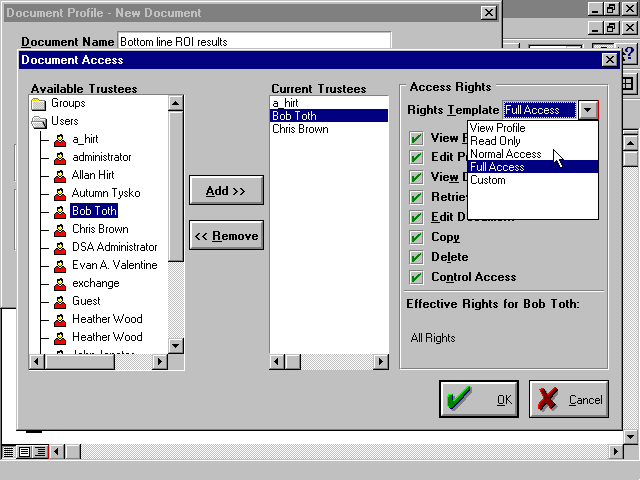Select Bob Toth in Current Trustees
This screenshot has width=640, height=480.
coord(329,116)
